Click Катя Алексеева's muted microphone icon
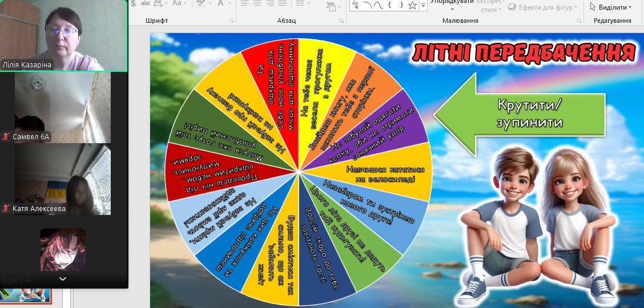 pos(6,209)
